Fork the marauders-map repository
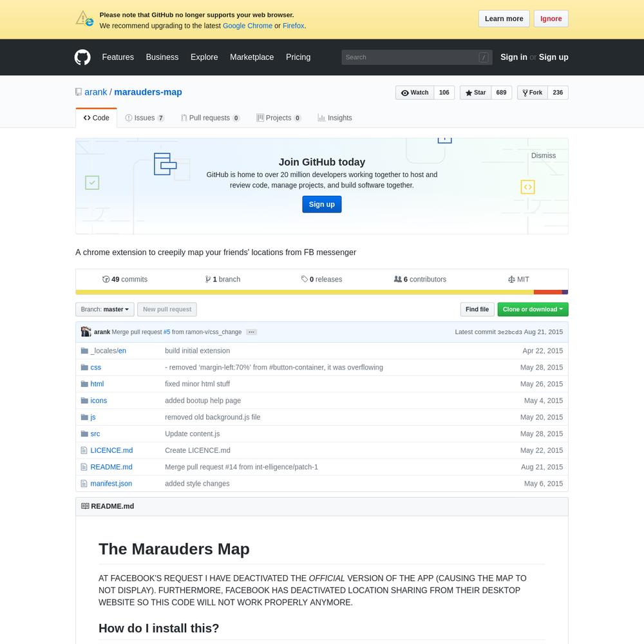This screenshot has width=644, height=644. [533, 92]
